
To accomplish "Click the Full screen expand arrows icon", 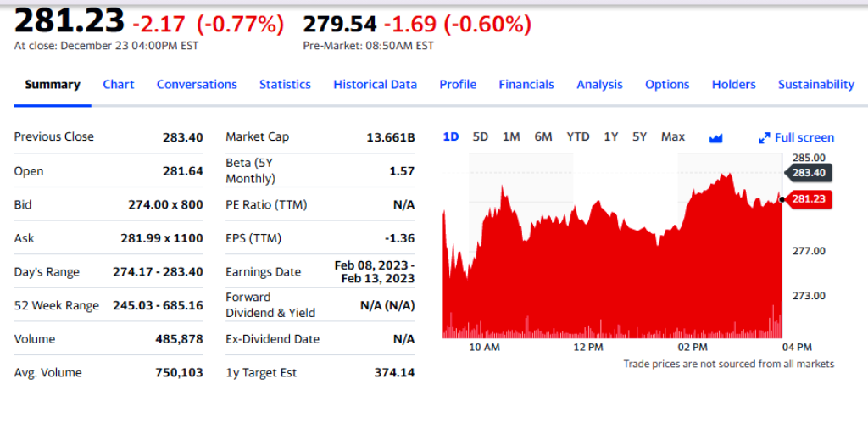I will (765, 138).
